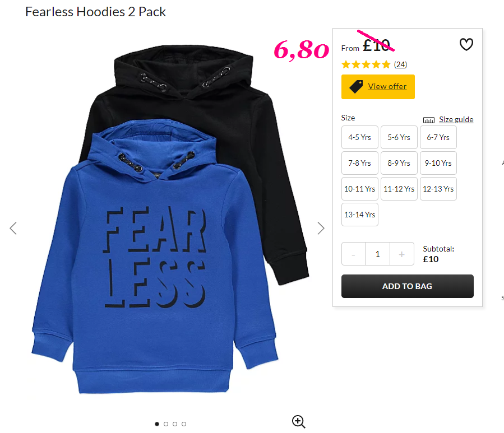Select size 8-9 Yrs
The image size is (504, 433).
coord(399,163)
